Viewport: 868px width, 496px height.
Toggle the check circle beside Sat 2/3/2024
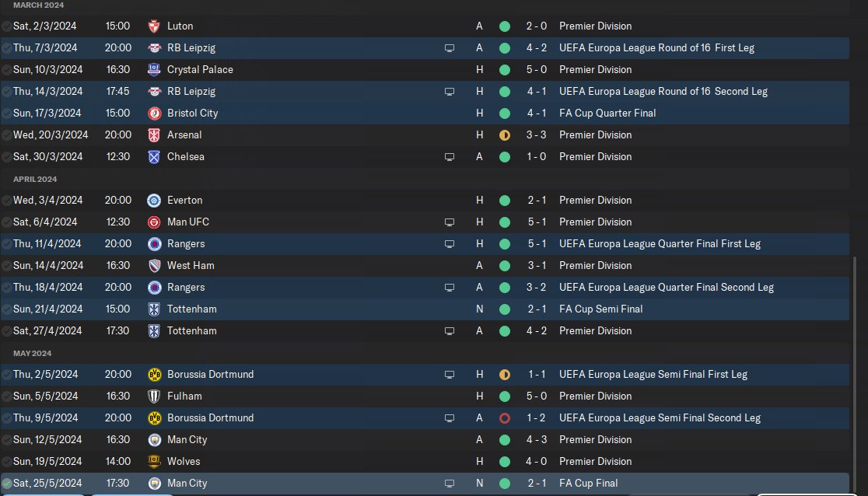coord(7,26)
